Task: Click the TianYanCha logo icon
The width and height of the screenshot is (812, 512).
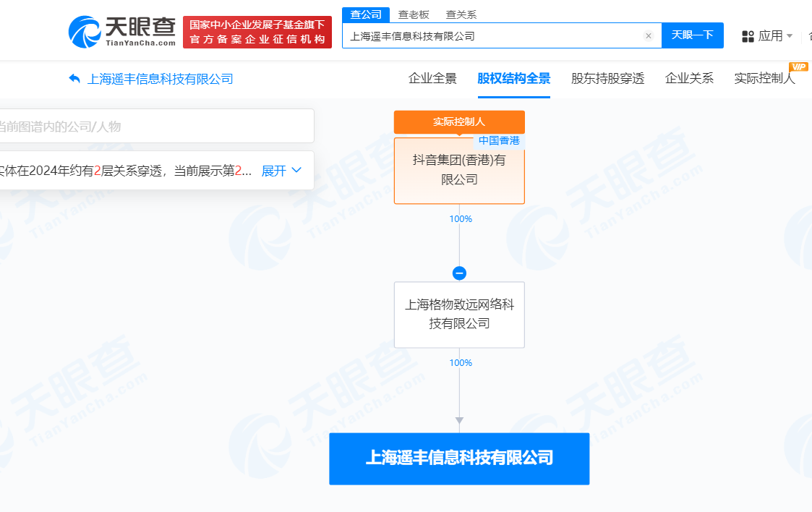Action: click(x=85, y=32)
